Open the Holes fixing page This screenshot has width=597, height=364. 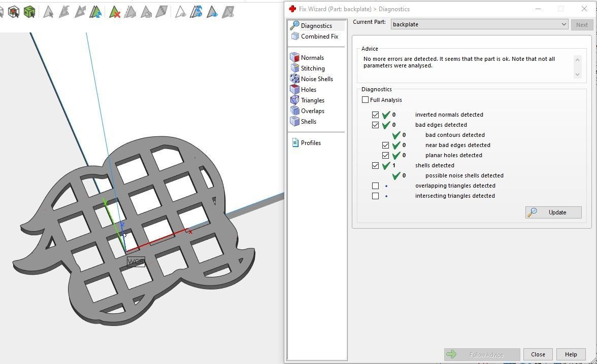click(309, 89)
